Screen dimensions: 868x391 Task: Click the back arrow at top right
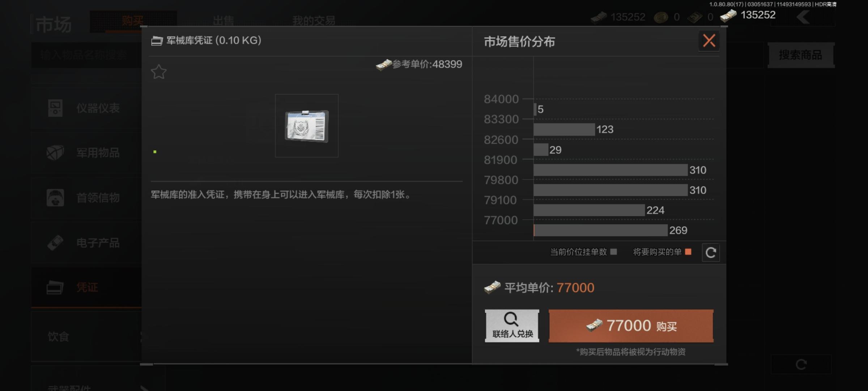[803, 17]
